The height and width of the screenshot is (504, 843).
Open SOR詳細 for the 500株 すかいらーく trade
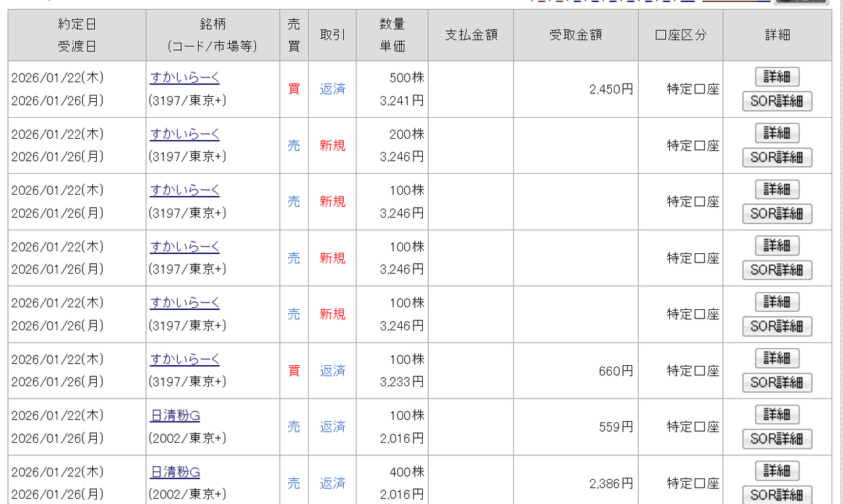[x=776, y=101]
